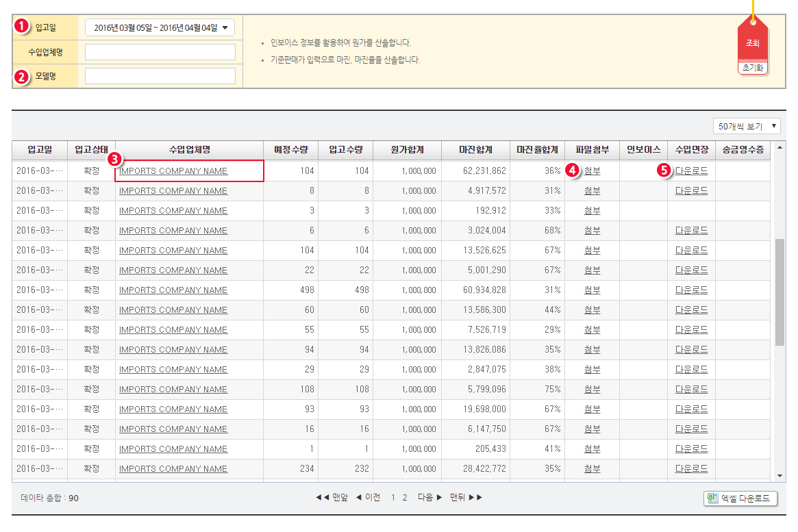This screenshot has height=532, width=798.
Task: Download 수입면장 for the 205,433 margin row
Action: [x=691, y=448]
